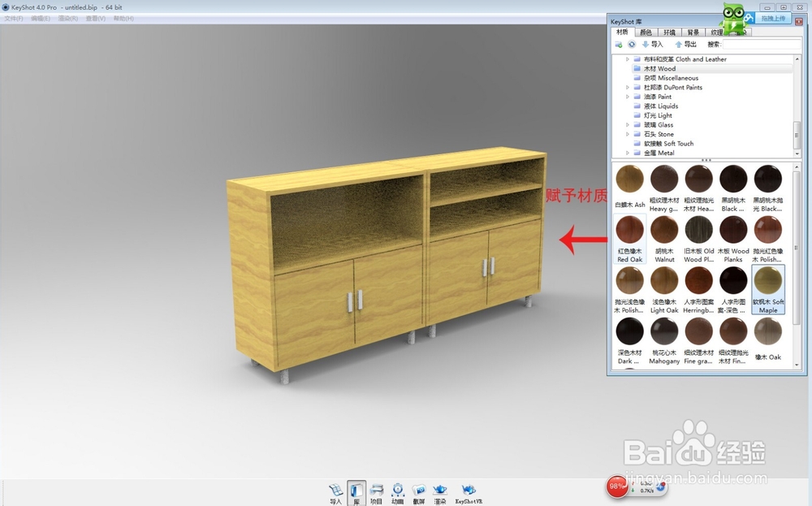
Task: Click the 导入 import arrow in library panel
Action: tap(653, 45)
